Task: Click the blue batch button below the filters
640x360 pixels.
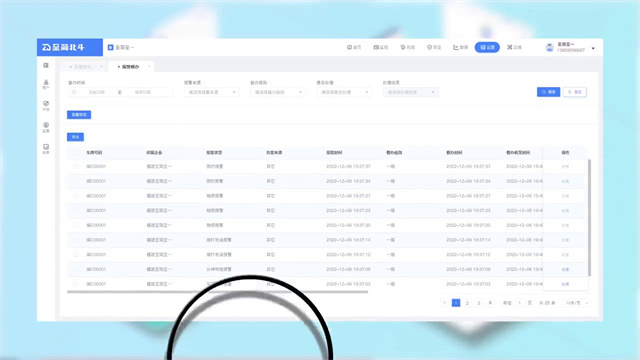Action: [79, 115]
